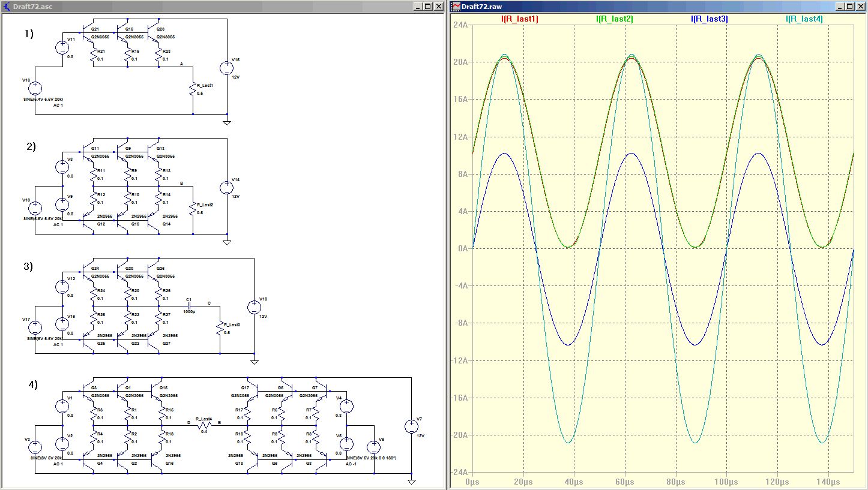Select the I(R_last1) trace label
The width and height of the screenshot is (868, 490).
coord(520,19)
